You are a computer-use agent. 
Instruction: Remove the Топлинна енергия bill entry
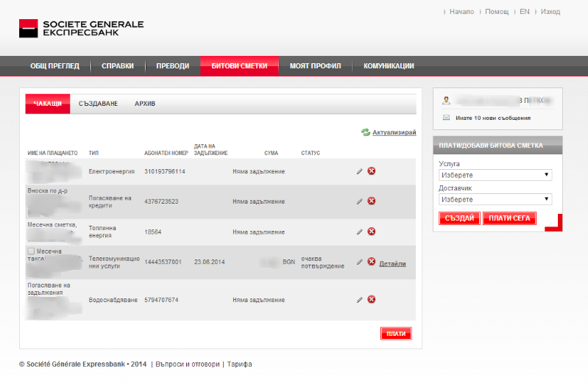[x=372, y=232]
